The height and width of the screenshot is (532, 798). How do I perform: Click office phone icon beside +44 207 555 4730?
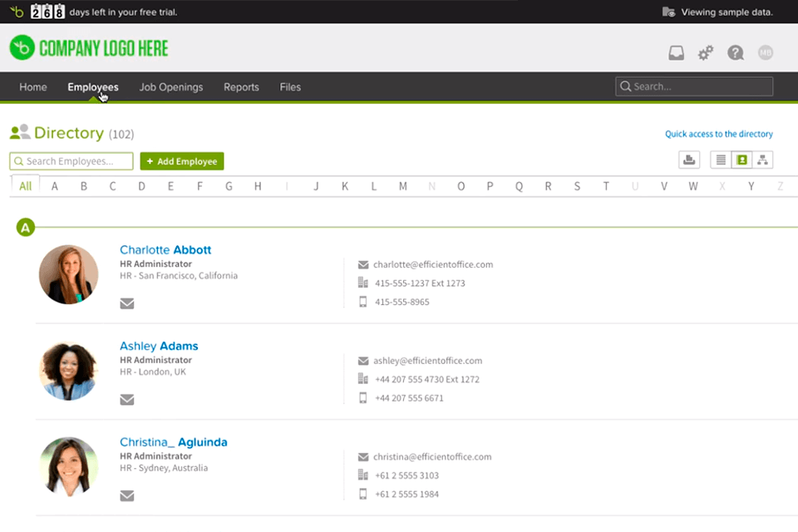[363, 379]
